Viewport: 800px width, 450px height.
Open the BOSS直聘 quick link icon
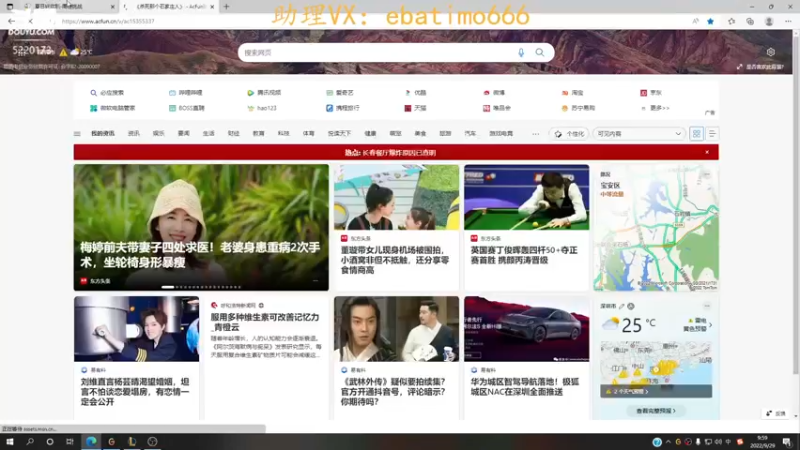pos(172,108)
